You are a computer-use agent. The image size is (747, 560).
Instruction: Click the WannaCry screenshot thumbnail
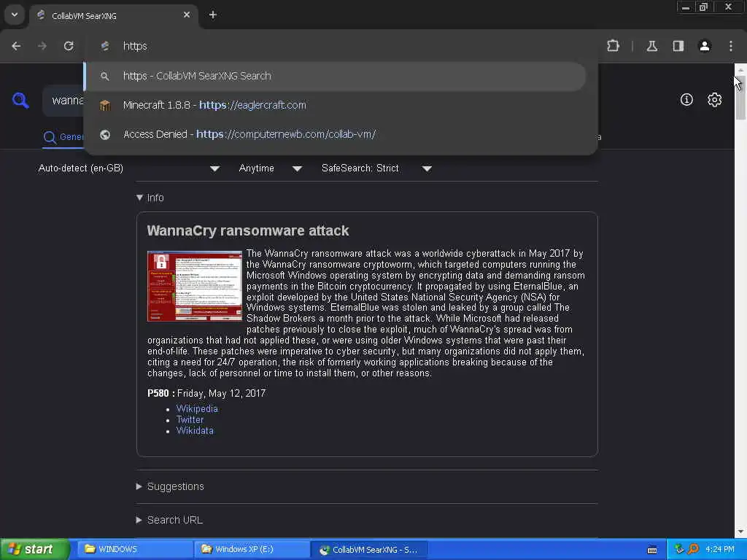194,286
